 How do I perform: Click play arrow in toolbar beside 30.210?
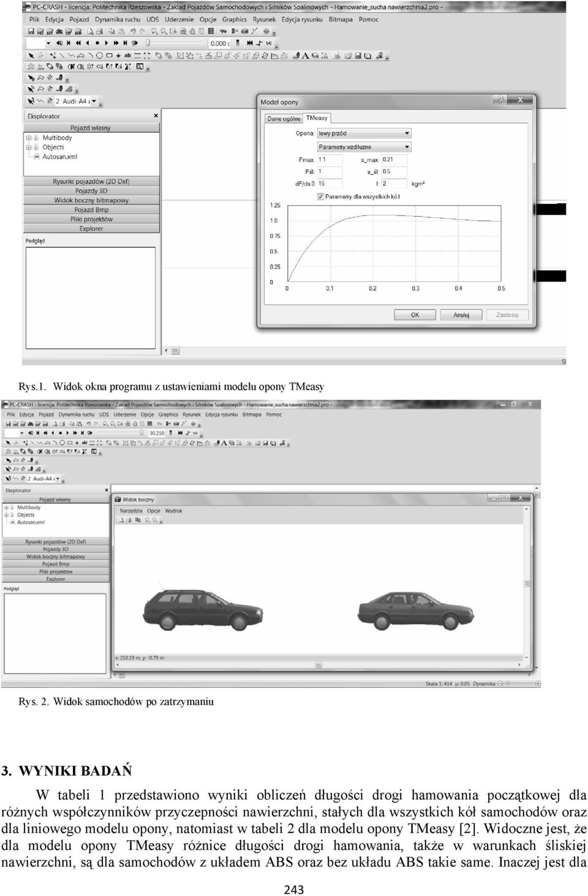pos(67,432)
